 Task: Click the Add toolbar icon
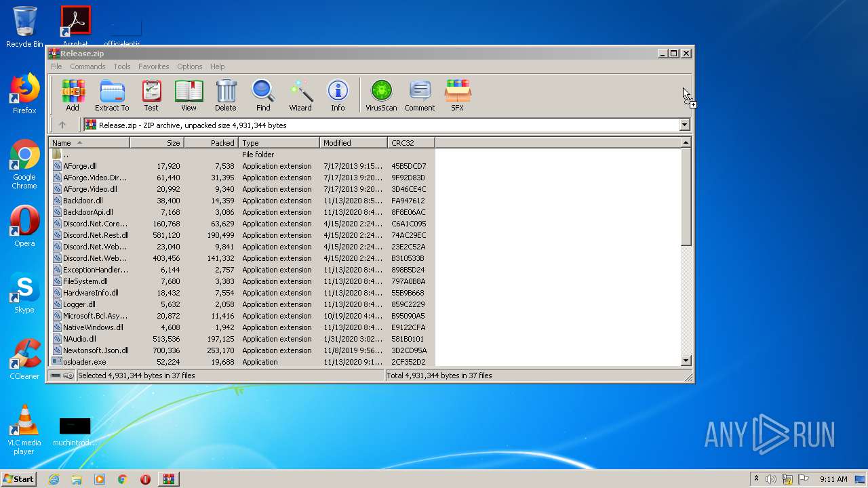[x=73, y=95]
